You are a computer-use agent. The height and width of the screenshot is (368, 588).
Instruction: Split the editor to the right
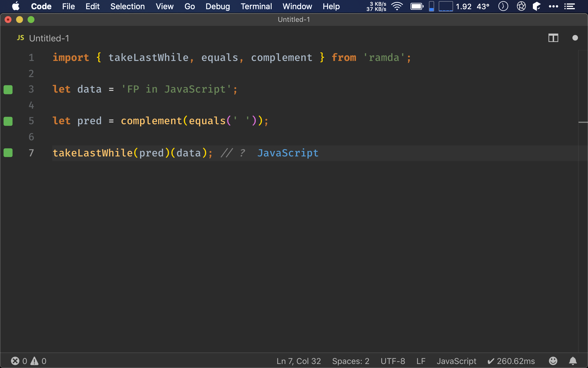click(553, 38)
